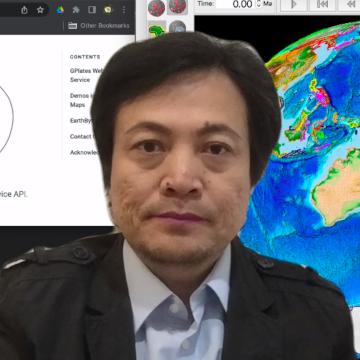Bookmark this page with the star icon
The image size is (360, 360).
click(x=40, y=10)
